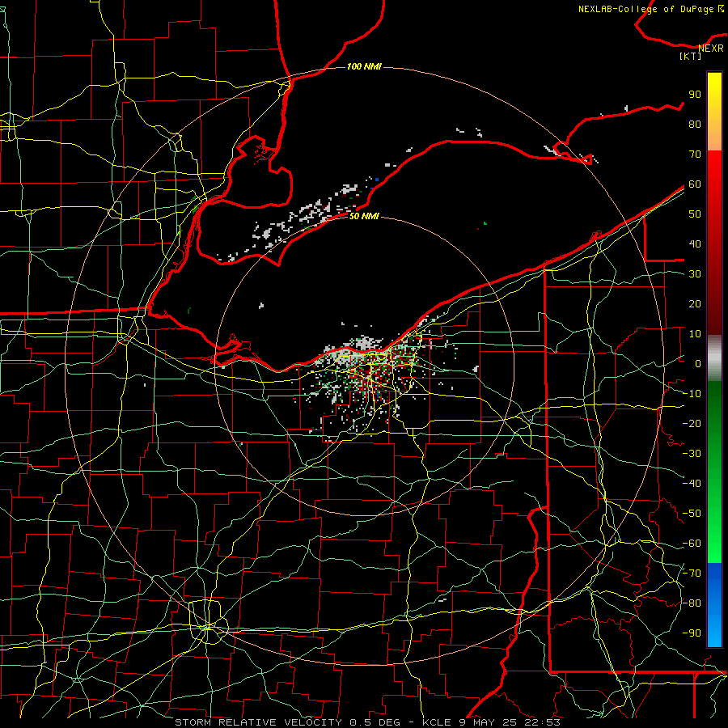Screen dimensions: 728x728
Task: Click the -30 value on the velocity scale
Action: (692, 454)
